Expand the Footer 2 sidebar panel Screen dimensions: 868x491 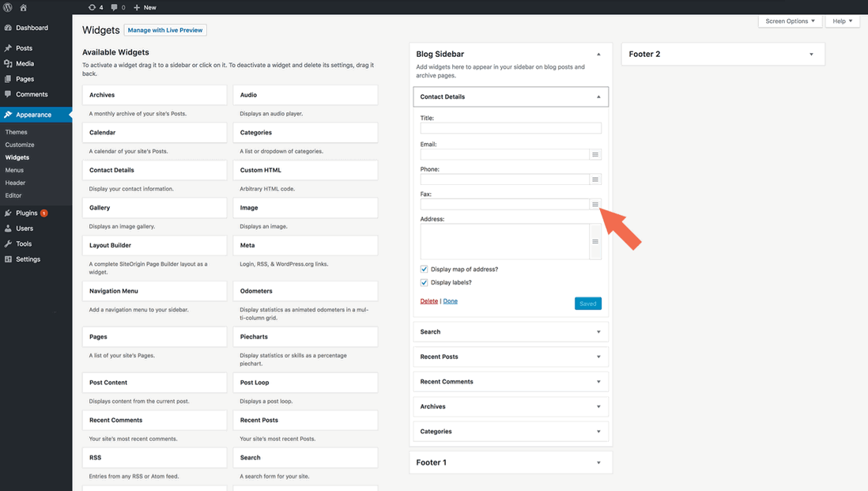811,54
